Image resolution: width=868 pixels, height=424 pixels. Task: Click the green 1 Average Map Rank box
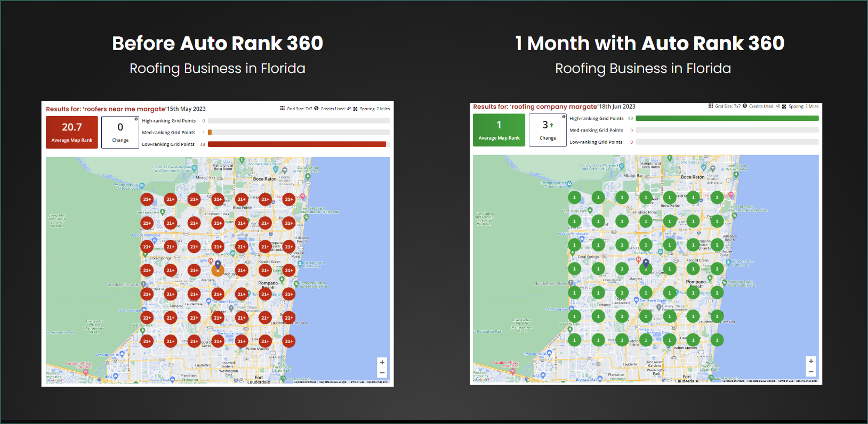click(x=499, y=130)
